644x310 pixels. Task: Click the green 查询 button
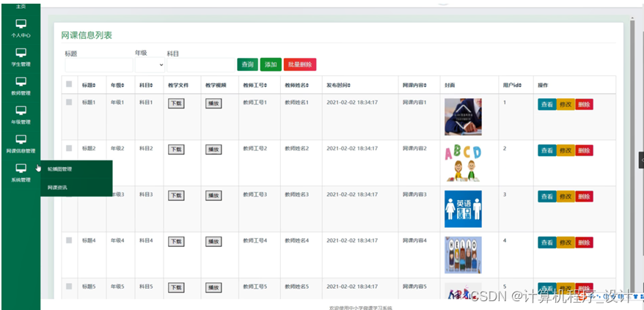coord(247,64)
